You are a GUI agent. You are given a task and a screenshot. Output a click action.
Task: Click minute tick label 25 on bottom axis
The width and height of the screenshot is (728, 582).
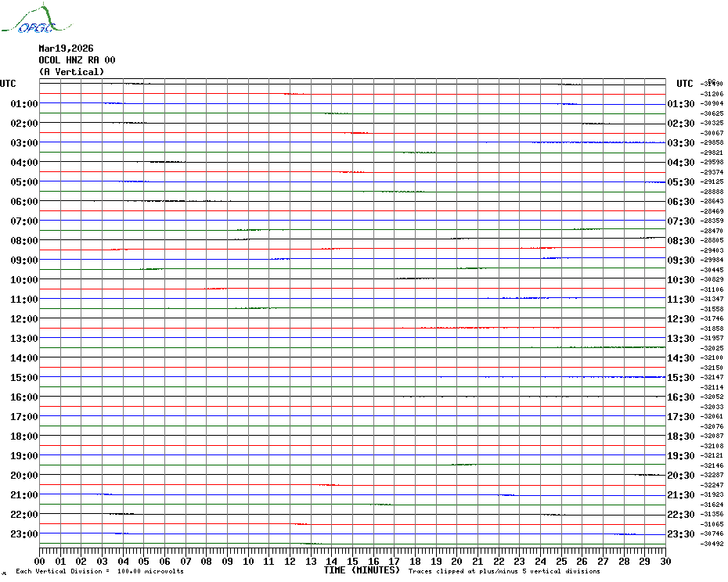tap(561, 561)
